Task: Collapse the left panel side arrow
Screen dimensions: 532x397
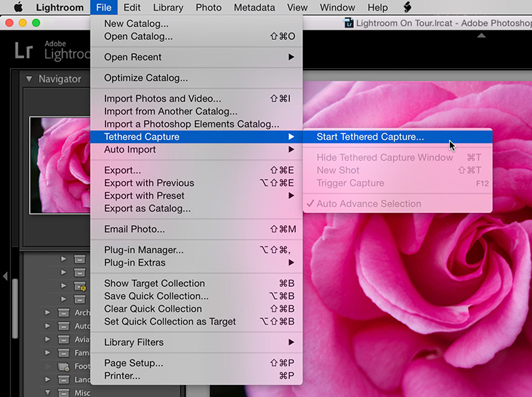Action: click(x=5, y=276)
